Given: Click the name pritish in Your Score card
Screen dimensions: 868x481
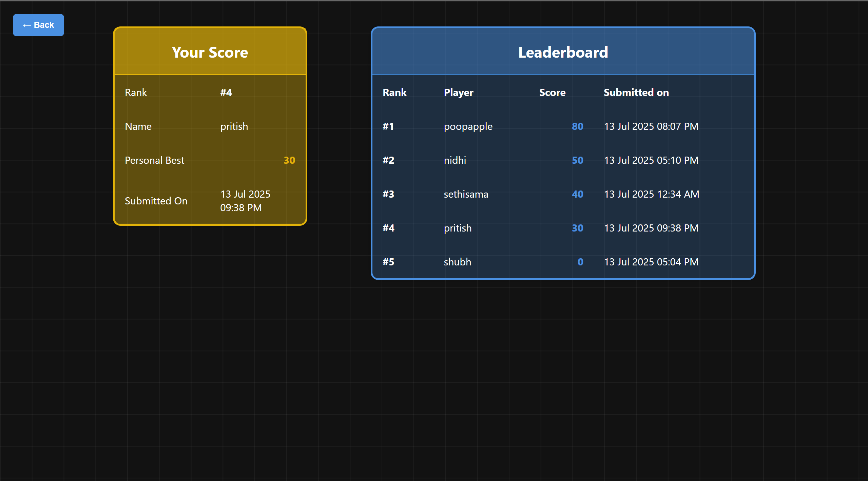Looking at the screenshot, I should click(x=234, y=126).
